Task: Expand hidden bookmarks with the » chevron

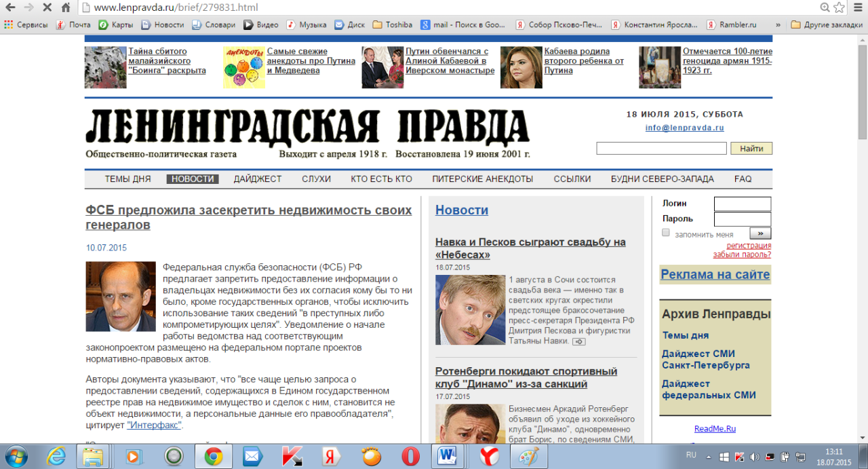Action: point(777,24)
